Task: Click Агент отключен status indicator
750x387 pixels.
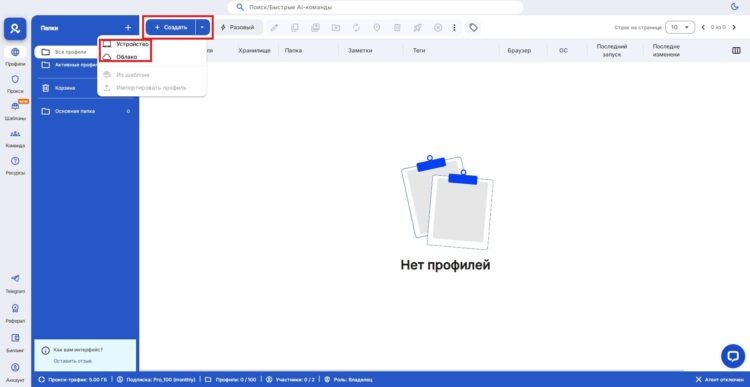Action: [x=719, y=379]
